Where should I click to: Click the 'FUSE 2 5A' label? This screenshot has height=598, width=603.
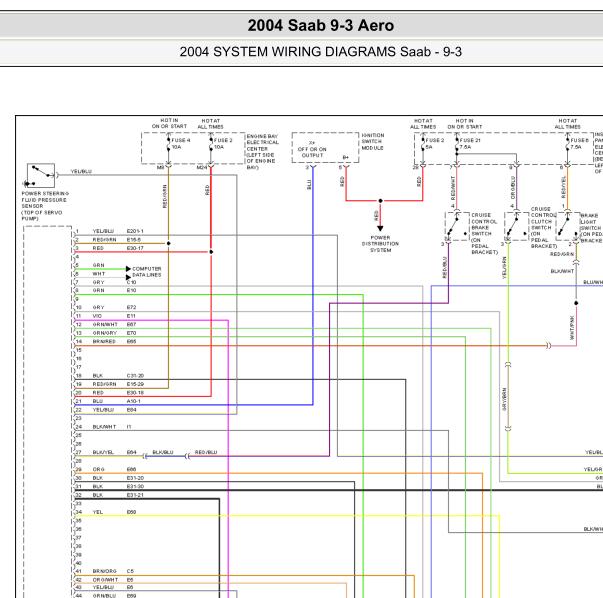435,143
